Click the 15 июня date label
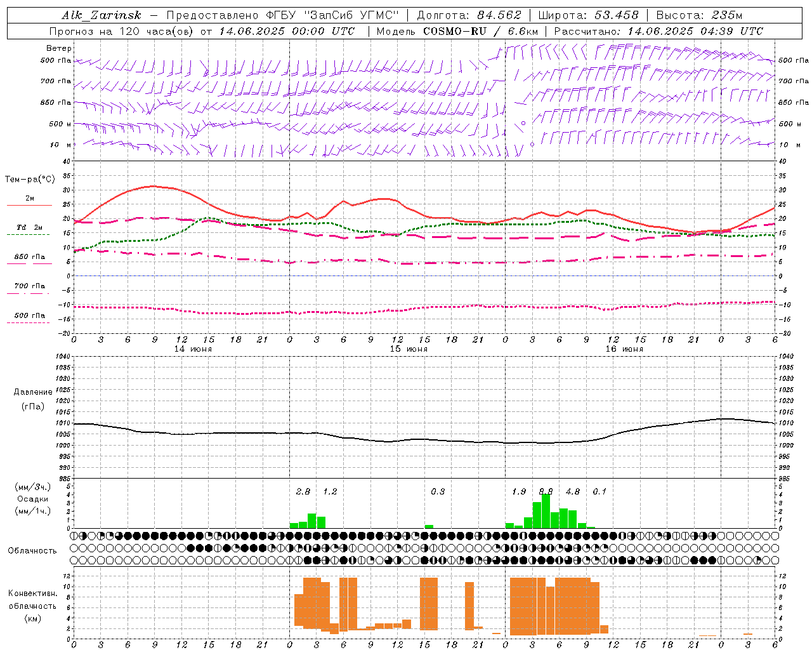The height and width of the screenshot is (650, 812). point(409,349)
